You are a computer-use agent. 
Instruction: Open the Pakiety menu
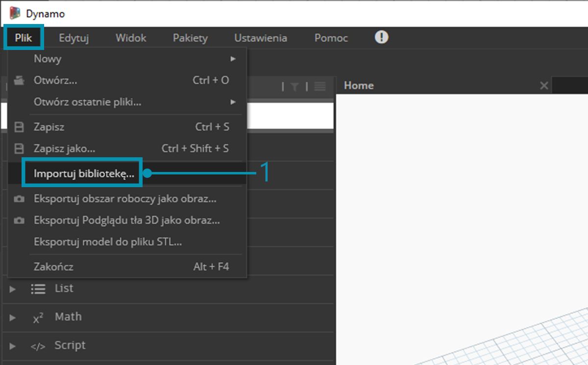click(x=190, y=38)
